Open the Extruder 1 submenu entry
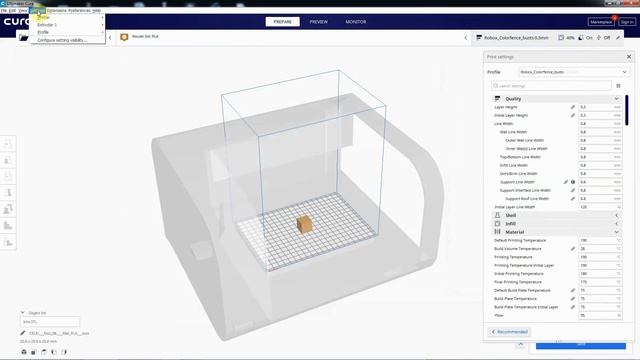The height and width of the screenshot is (360, 640). click(x=67, y=25)
